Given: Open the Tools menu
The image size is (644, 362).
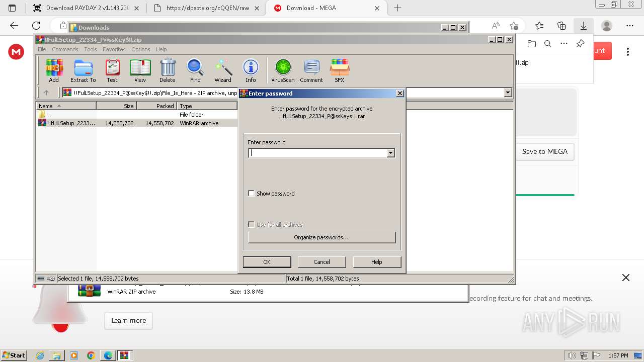Looking at the screenshot, I should tap(91, 49).
